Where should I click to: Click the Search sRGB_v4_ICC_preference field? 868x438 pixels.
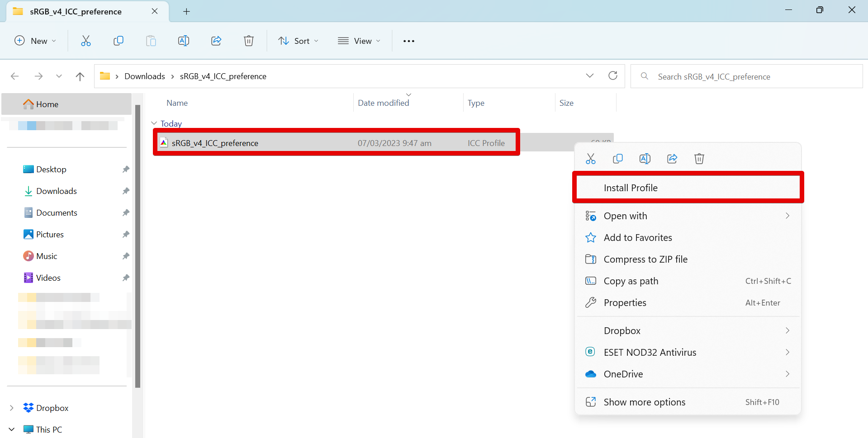click(746, 76)
